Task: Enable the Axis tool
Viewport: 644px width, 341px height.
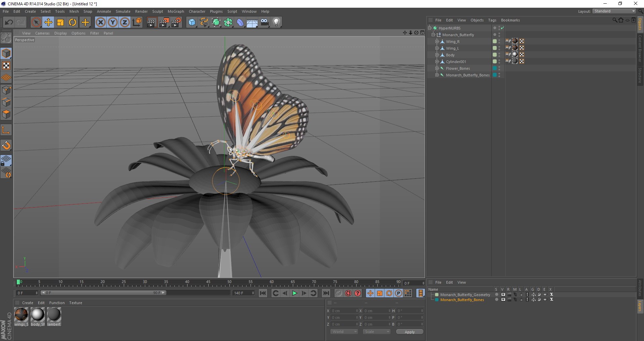Action: pos(6,130)
